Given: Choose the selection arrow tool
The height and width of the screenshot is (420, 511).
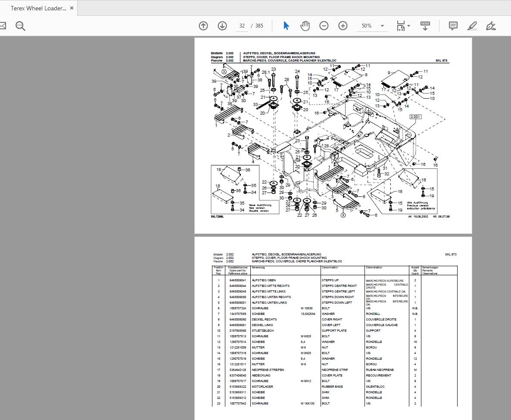Looking at the screenshot, I should tap(286, 26).
